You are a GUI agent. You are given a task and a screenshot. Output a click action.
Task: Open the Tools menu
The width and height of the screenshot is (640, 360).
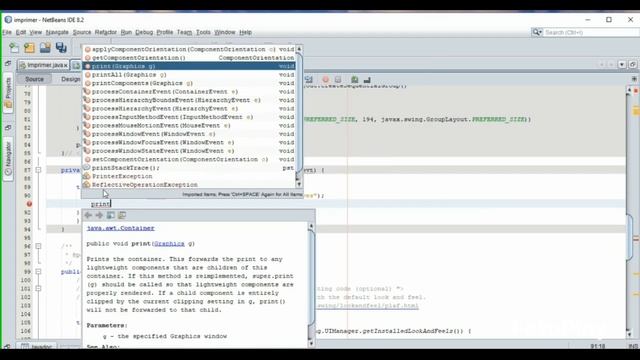(x=203, y=32)
